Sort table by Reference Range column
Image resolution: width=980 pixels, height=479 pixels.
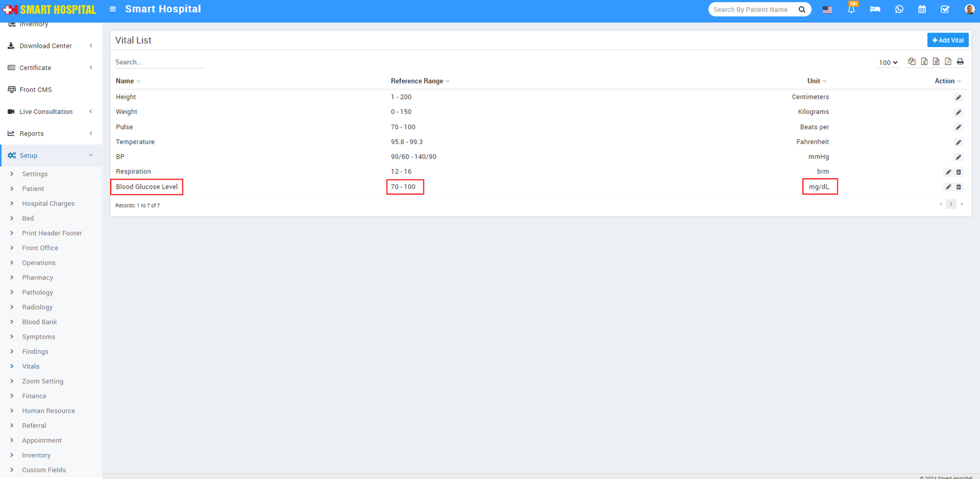(x=417, y=81)
